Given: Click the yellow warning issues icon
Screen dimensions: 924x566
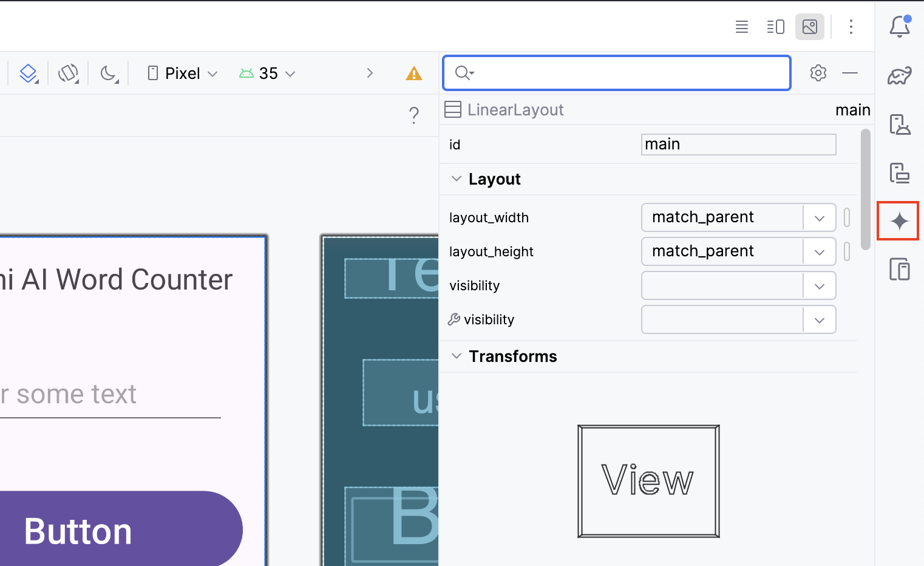Looking at the screenshot, I should [x=413, y=73].
